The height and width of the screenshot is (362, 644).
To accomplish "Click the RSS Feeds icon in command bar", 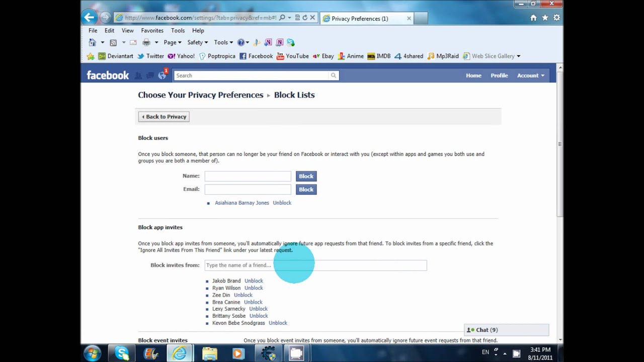I will 113,42.
